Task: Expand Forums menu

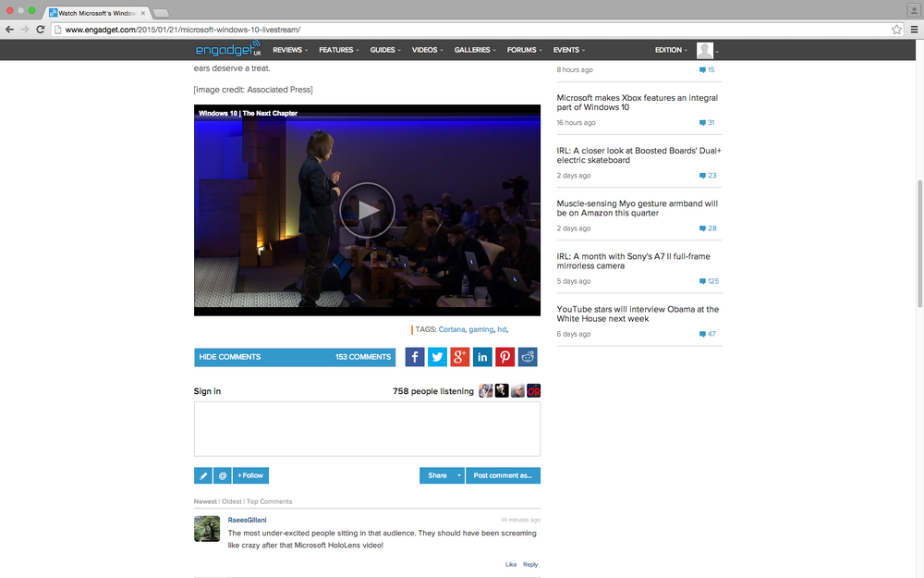Action: tap(525, 50)
